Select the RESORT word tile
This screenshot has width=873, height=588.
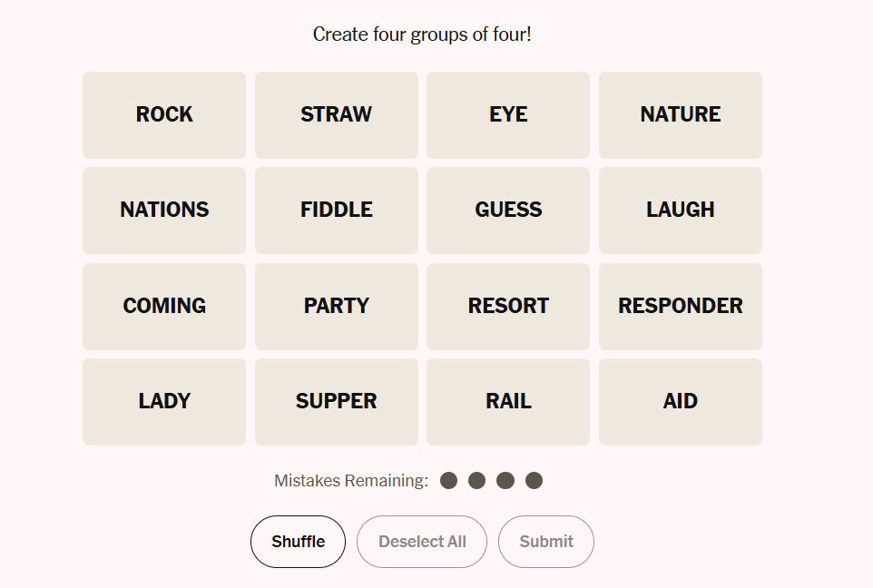[x=508, y=307]
